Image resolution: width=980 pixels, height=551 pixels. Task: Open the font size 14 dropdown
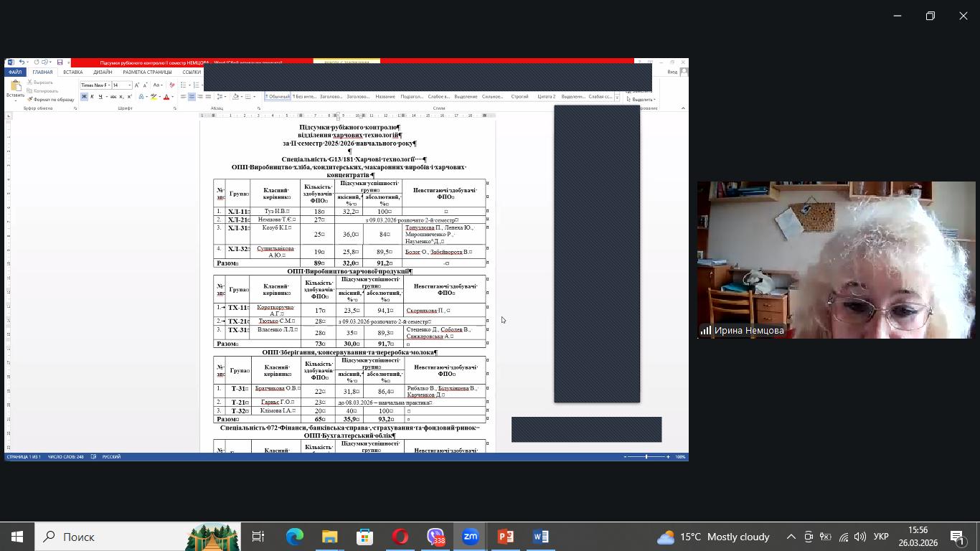[129, 85]
